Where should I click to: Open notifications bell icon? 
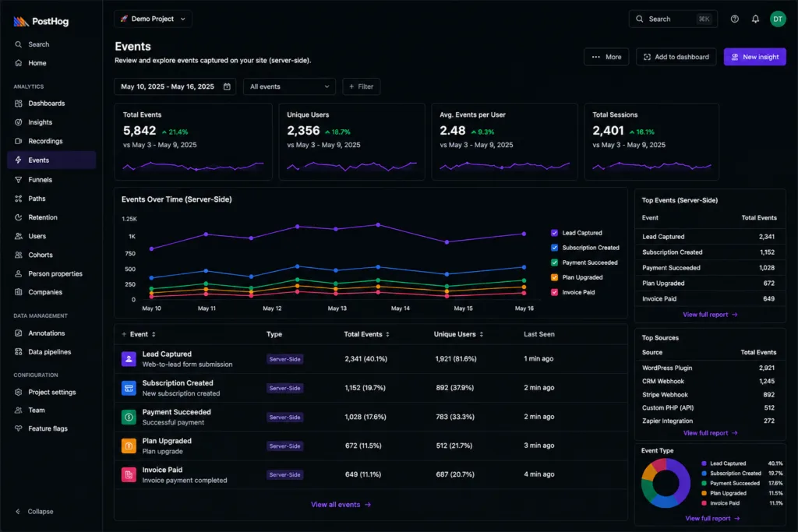755,19
